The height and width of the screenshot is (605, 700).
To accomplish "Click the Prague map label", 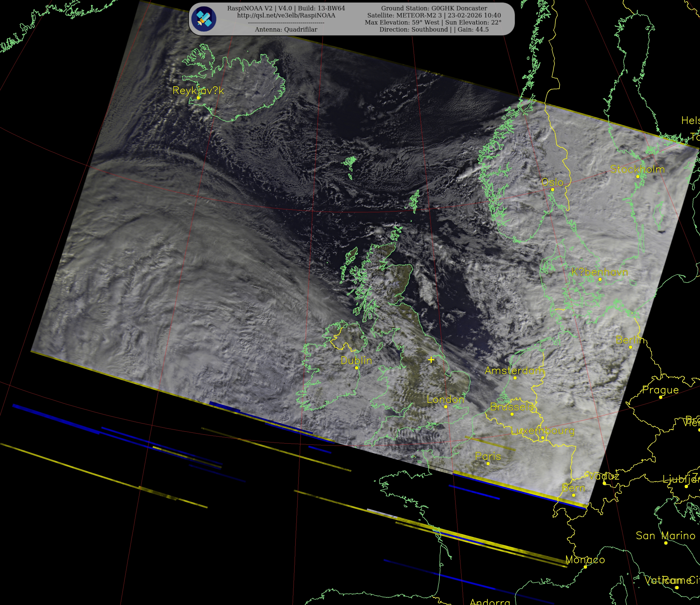I will [660, 390].
